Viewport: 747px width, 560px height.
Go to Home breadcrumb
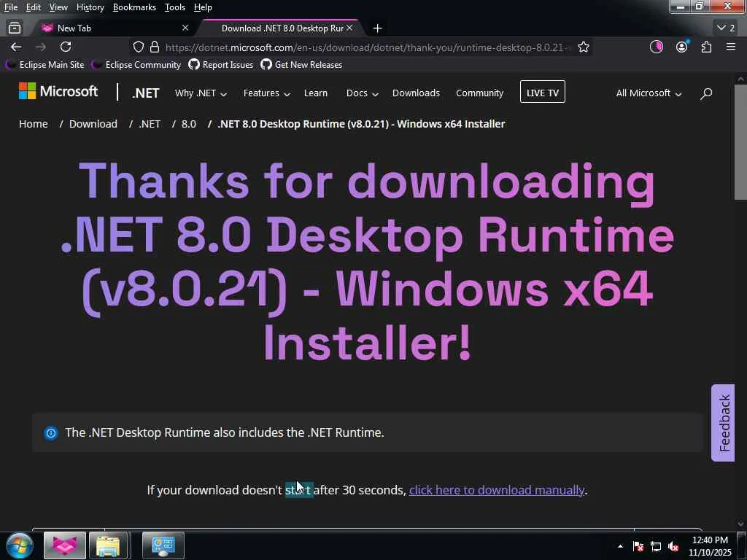(34, 124)
